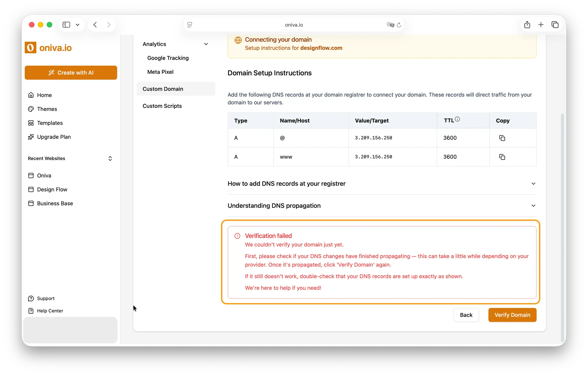Click the Upgrade Plan icon

point(31,137)
